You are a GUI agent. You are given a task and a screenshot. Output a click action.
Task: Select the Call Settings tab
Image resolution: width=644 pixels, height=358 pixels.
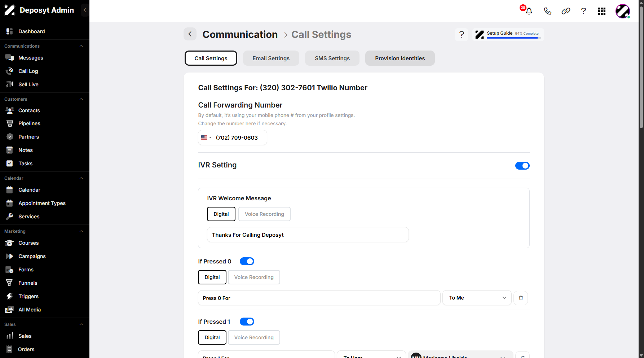[x=211, y=58]
